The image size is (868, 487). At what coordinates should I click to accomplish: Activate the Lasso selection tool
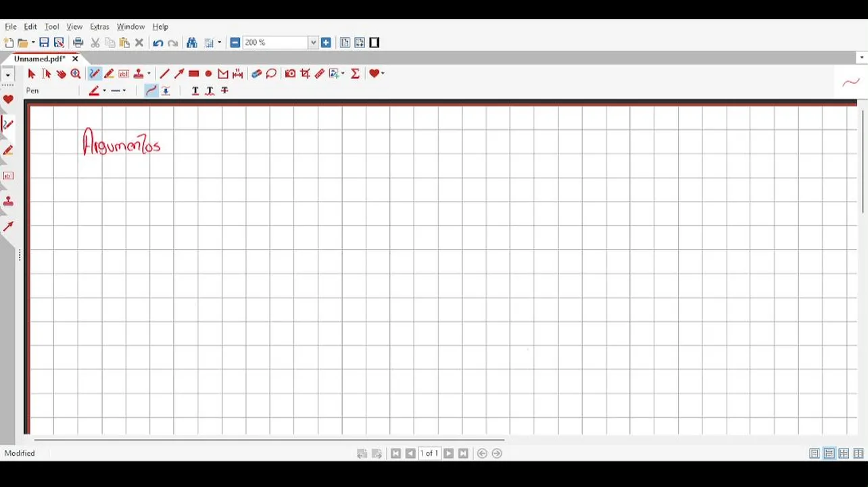[x=271, y=74]
